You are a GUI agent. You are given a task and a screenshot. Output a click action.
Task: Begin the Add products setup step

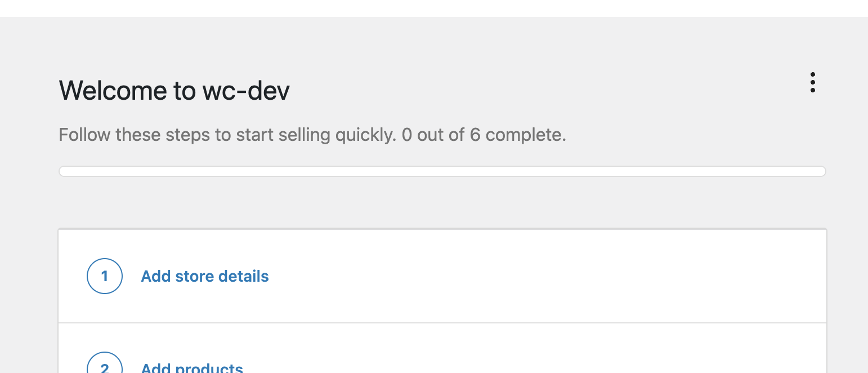click(x=192, y=367)
